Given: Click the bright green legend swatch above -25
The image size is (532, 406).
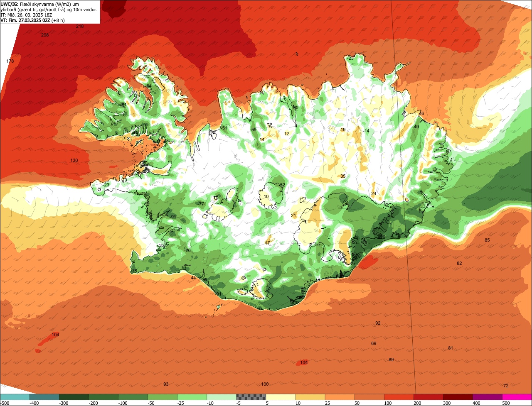Looking at the screenshot, I should point(192,397).
